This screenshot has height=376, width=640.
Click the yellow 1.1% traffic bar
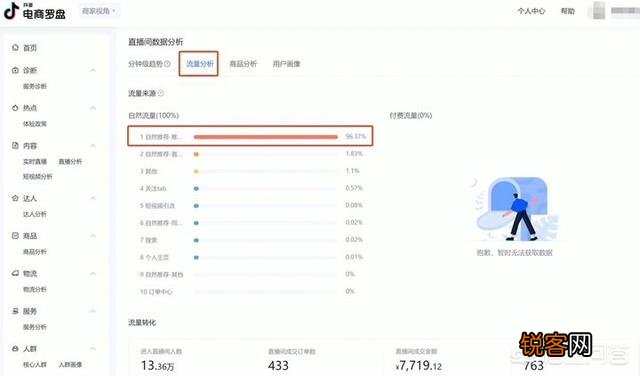196,171
